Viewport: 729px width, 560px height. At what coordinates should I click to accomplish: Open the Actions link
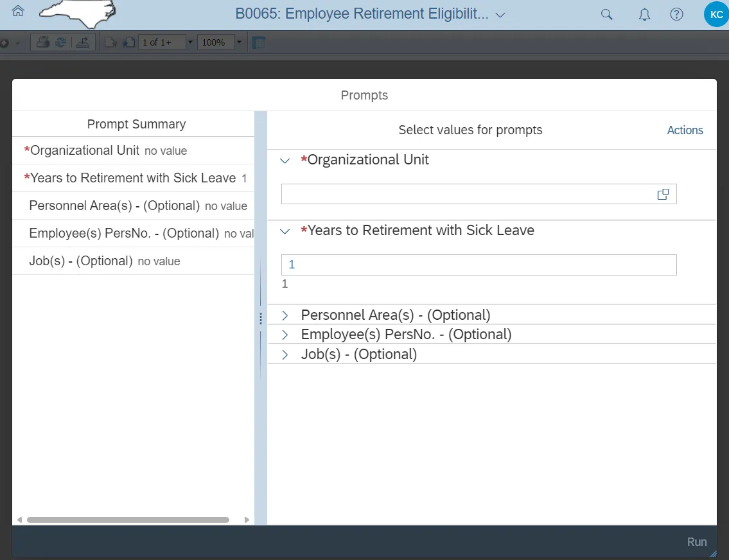(685, 130)
